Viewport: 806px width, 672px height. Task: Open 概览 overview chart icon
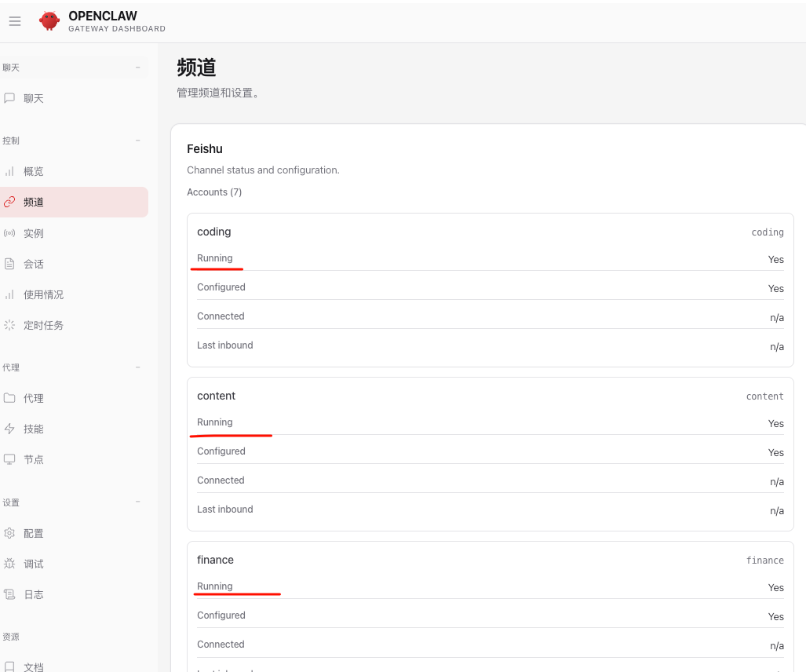pyautogui.click(x=9, y=171)
